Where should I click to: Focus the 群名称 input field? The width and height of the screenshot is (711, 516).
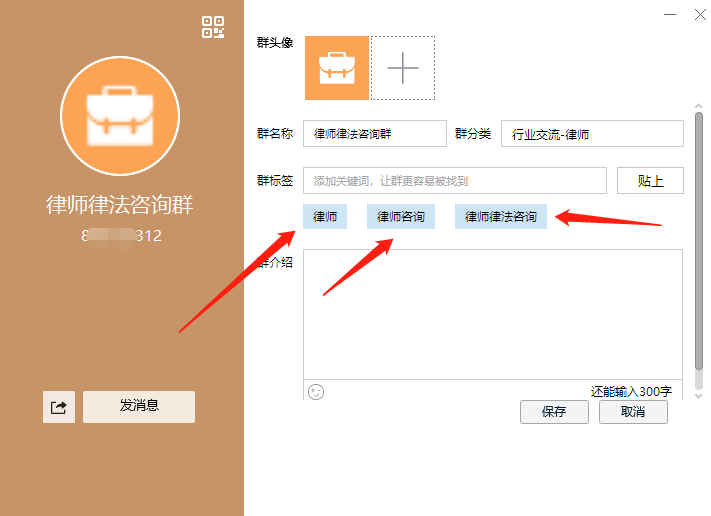pos(375,133)
